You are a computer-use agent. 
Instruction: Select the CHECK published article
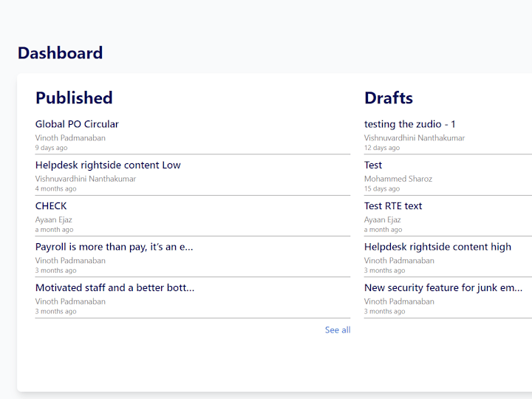[51, 206]
